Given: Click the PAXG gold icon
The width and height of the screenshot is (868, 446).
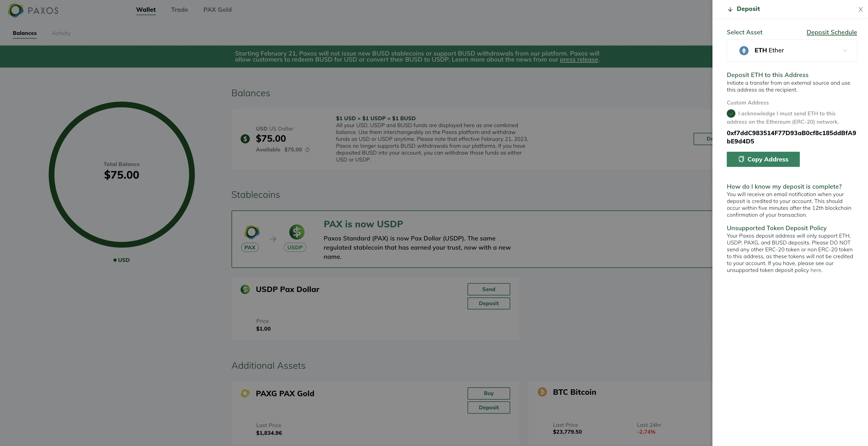Looking at the screenshot, I should pos(245,394).
